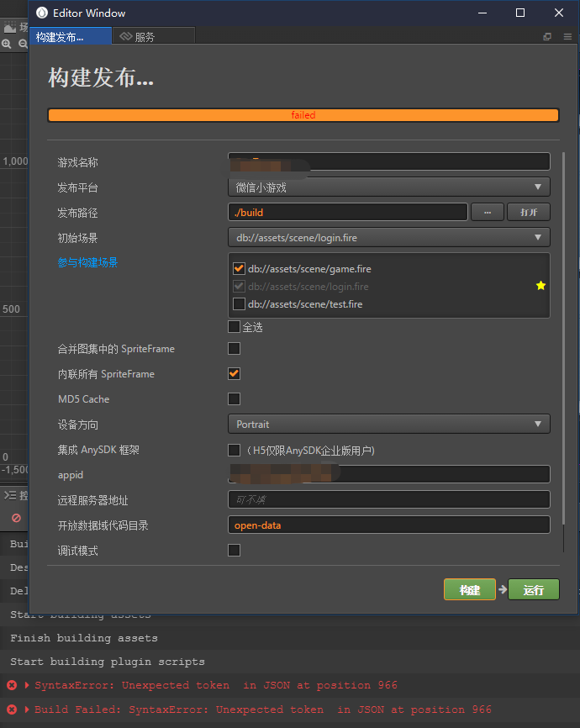Open the 发布平台 微信小游戏 dropdown

tap(389, 187)
